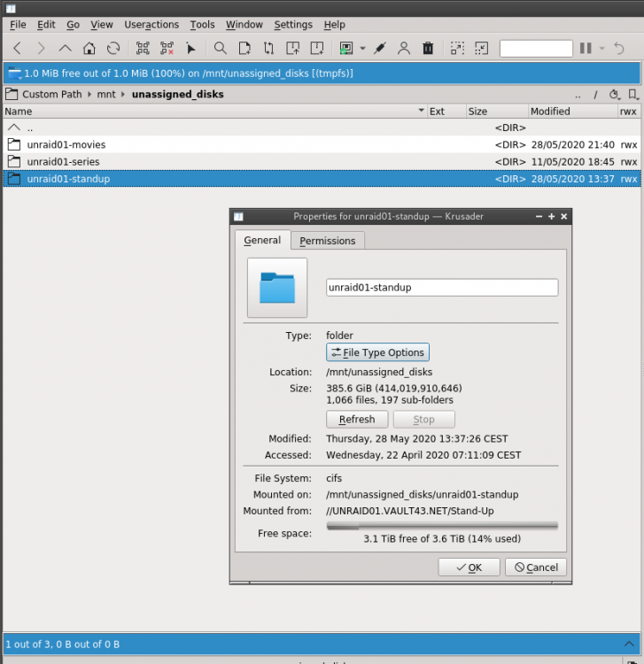The image size is (644, 664).
Task: Click the folder icon left of Custom Path
Action: pyautogui.click(x=12, y=94)
